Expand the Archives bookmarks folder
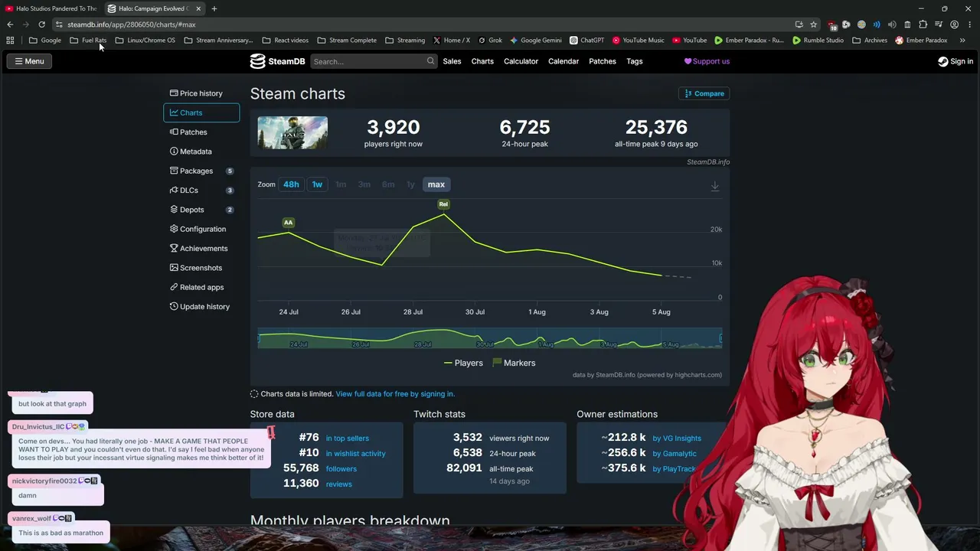 (x=870, y=40)
